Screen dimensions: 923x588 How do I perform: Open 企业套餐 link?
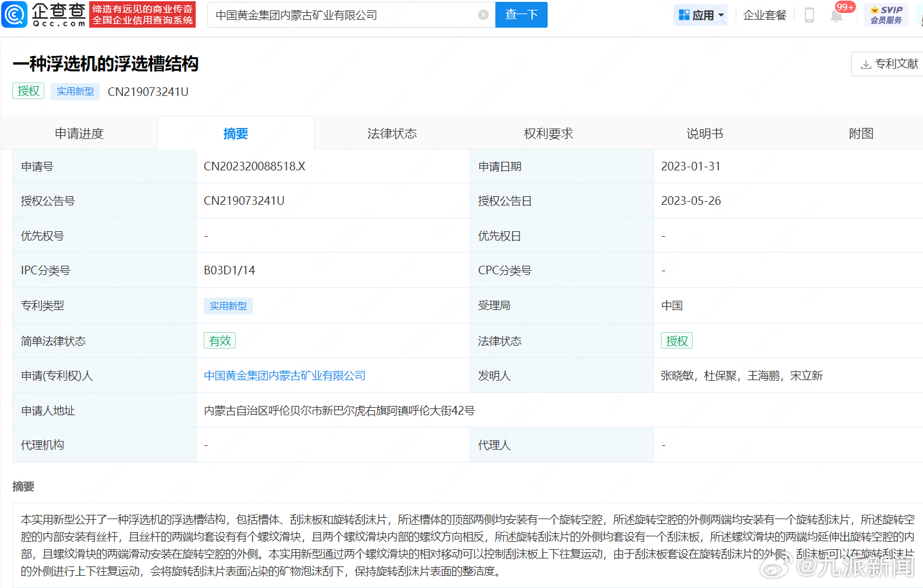coord(765,15)
